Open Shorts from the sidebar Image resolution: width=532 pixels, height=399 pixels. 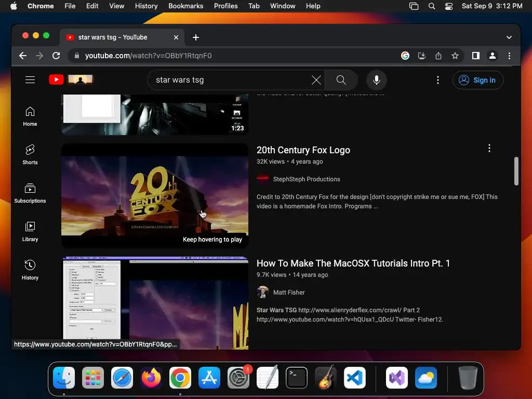point(30,155)
